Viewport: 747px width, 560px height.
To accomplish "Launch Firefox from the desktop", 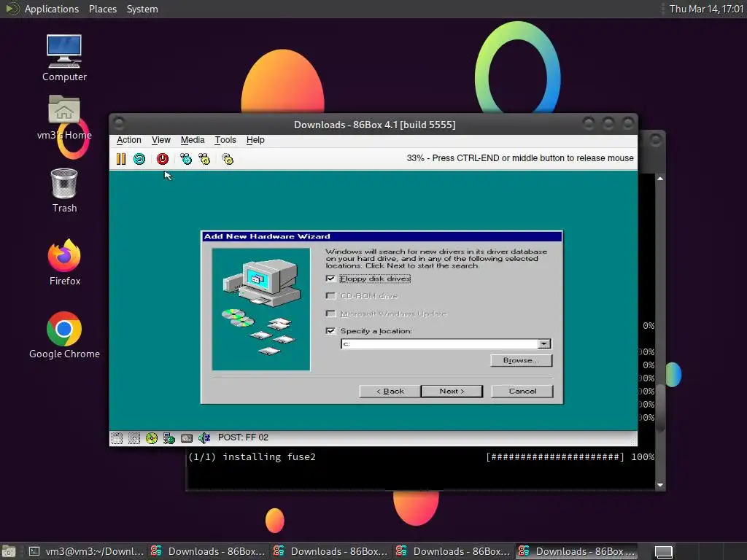I will coord(64,262).
